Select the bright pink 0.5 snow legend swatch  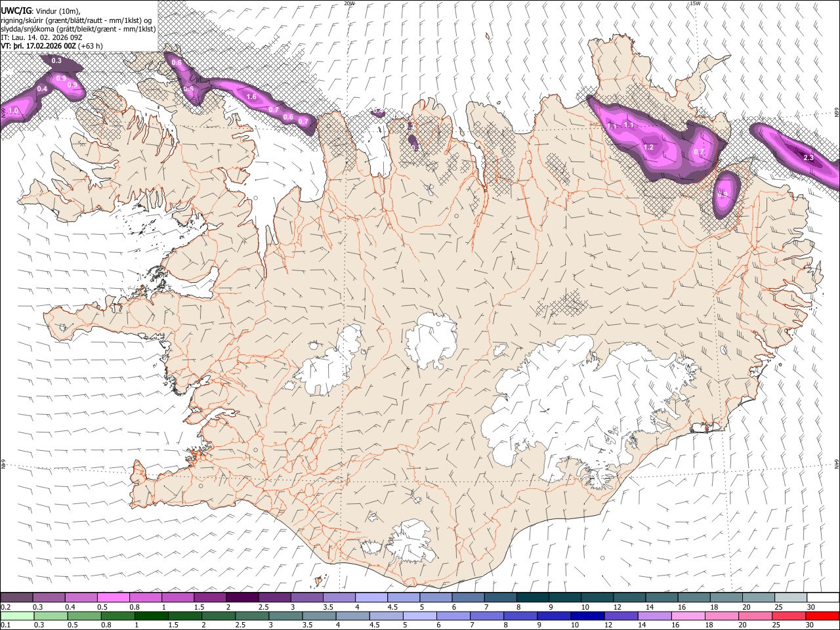(113, 597)
